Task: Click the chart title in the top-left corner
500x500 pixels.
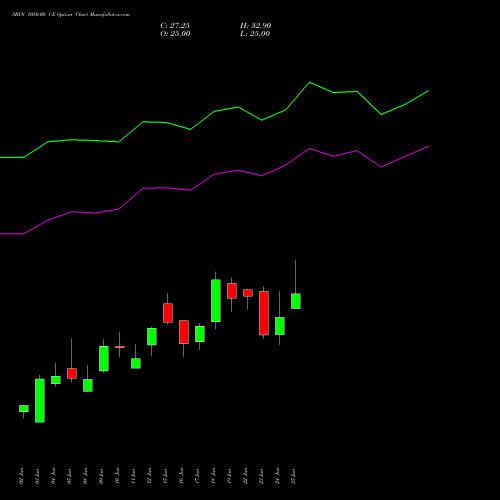Action: tap(71, 15)
